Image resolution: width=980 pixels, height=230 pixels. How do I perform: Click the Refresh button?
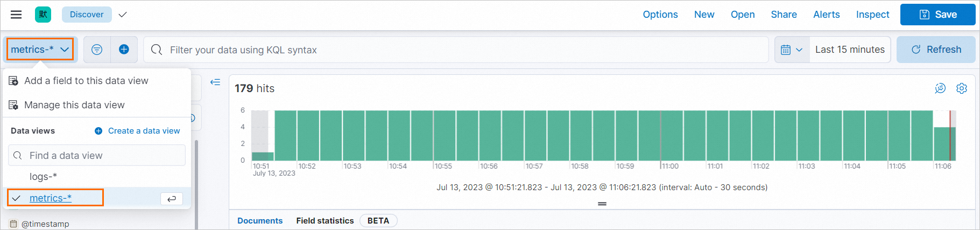click(x=936, y=50)
